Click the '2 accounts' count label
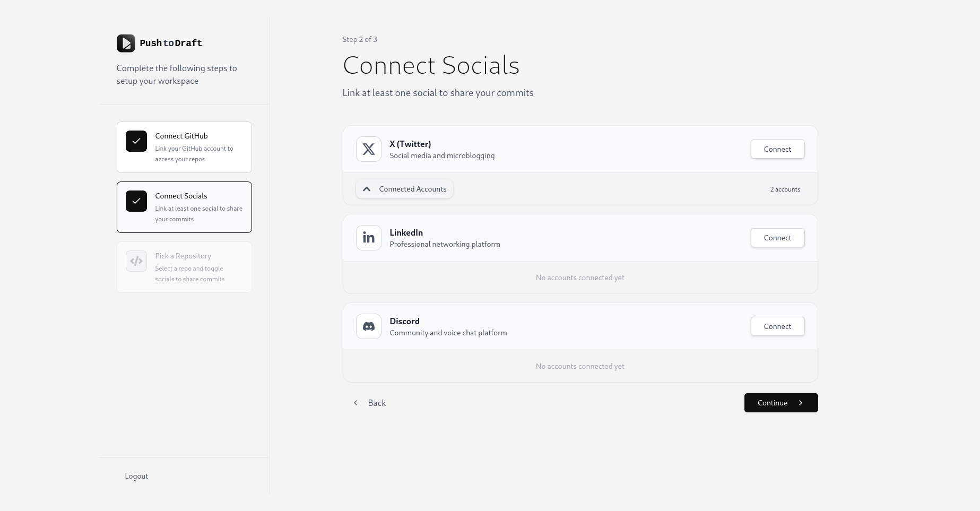This screenshot has height=511, width=980. pyautogui.click(x=785, y=189)
